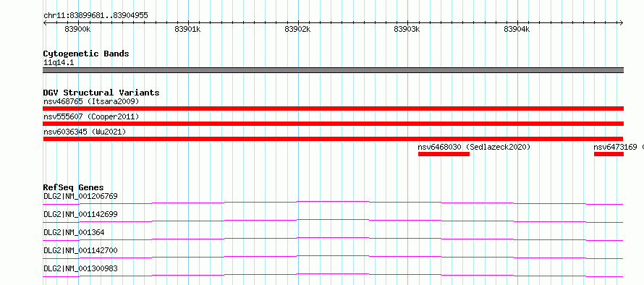
Task: Click the short red bar for nsv6473169
Action: click(x=609, y=154)
